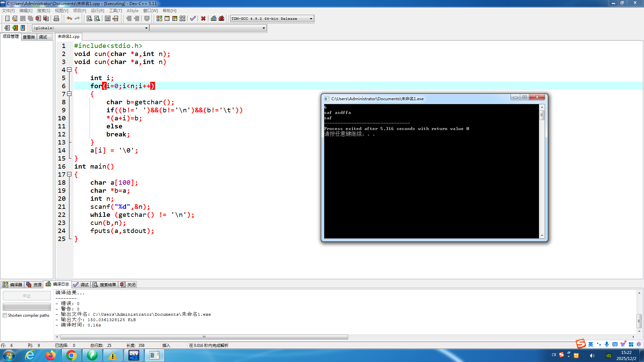Click the New file toolbar icon
Screen dimensions: 644x362
pyautogui.click(x=7, y=18)
